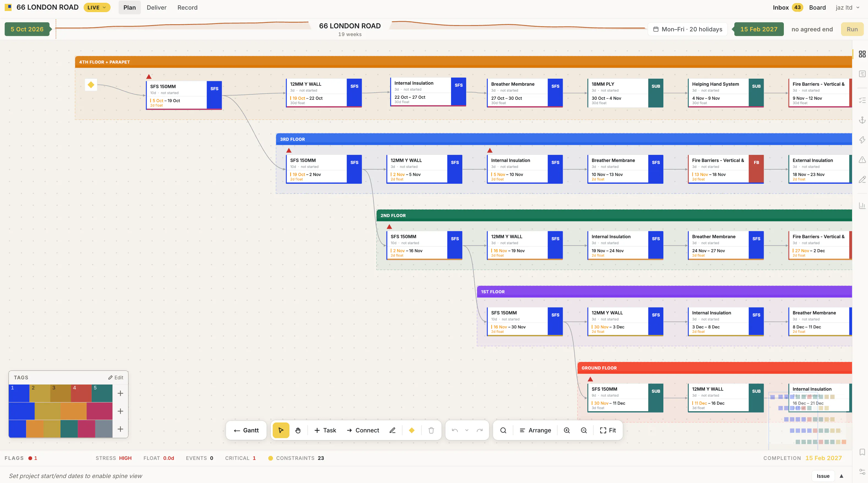Click the trash delete icon
This screenshot has height=483, width=868.
point(431,430)
